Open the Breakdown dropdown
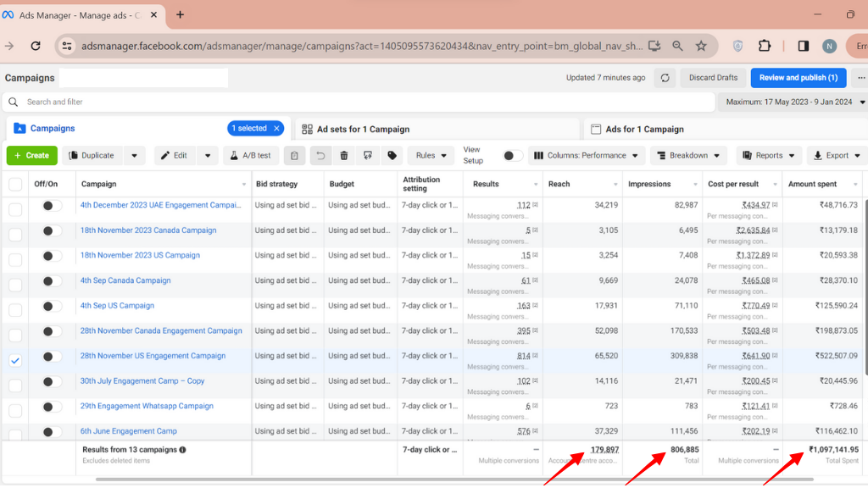Viewport: 868px width, 488px height. coord(688,156)
